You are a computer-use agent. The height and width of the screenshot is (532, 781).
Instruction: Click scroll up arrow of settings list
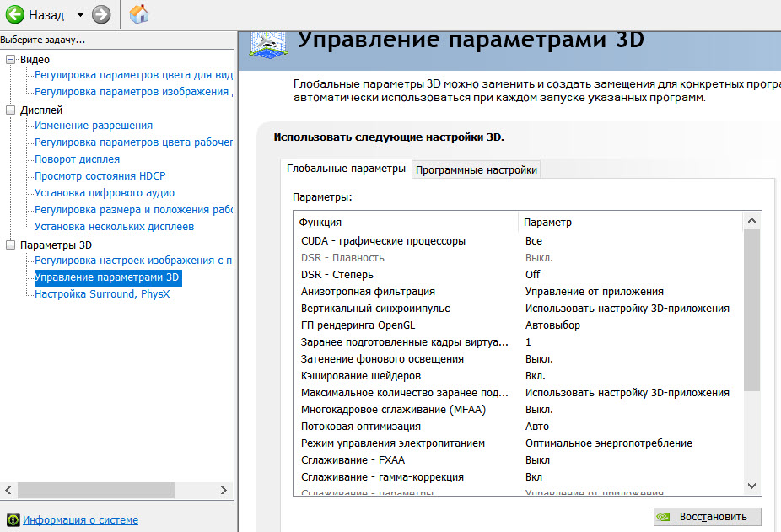[752, 221]
